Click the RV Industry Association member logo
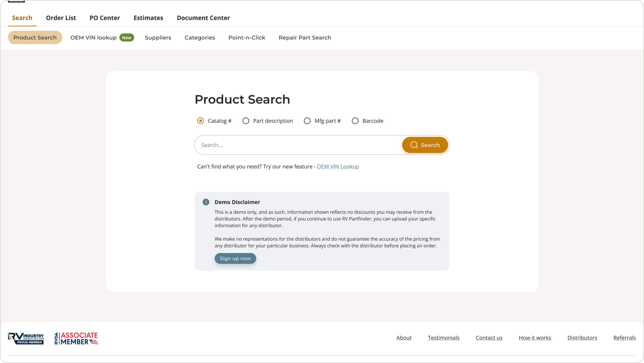Screen dimensions: 644x363 [26, 338]
